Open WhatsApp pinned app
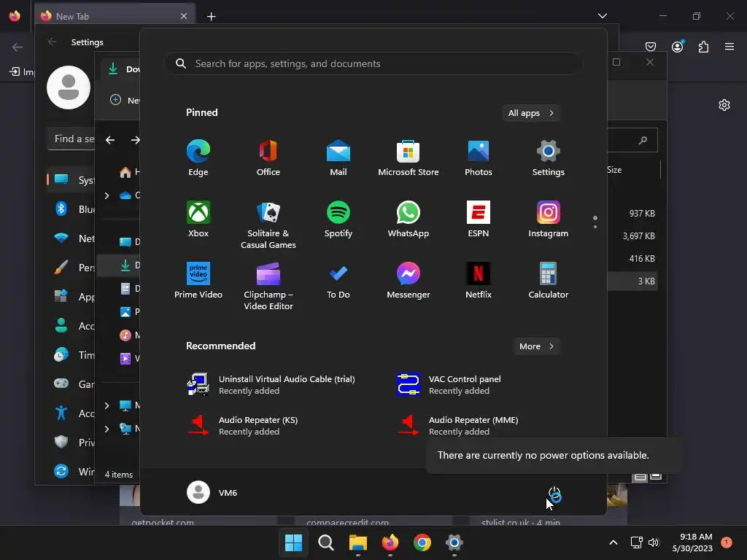Viewport: 747px width, 560px height. 409,219
